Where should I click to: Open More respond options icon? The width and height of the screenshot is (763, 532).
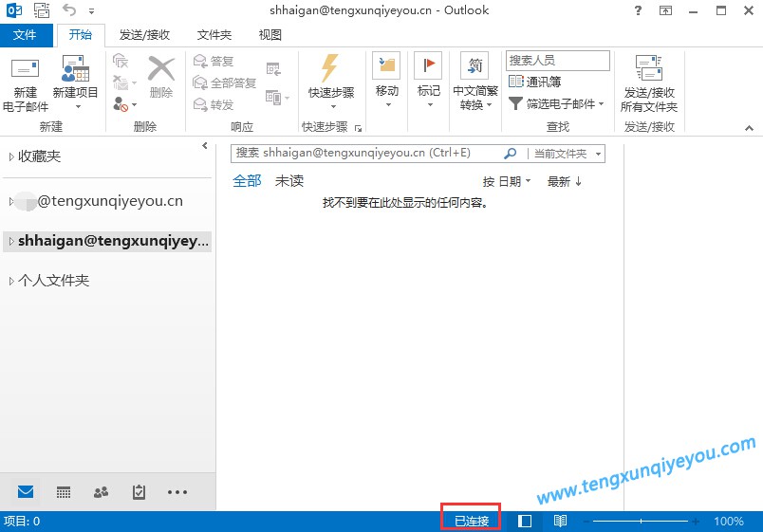click(277, 98)
